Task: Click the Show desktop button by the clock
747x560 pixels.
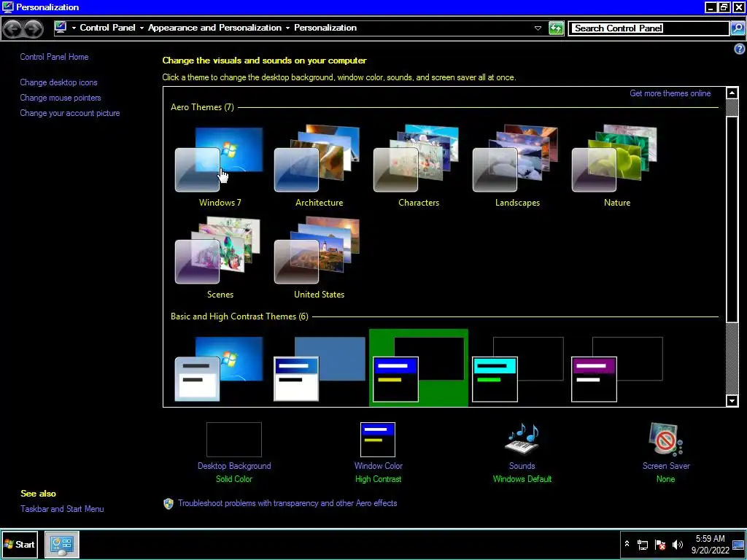Action: (x=738, y=545)
